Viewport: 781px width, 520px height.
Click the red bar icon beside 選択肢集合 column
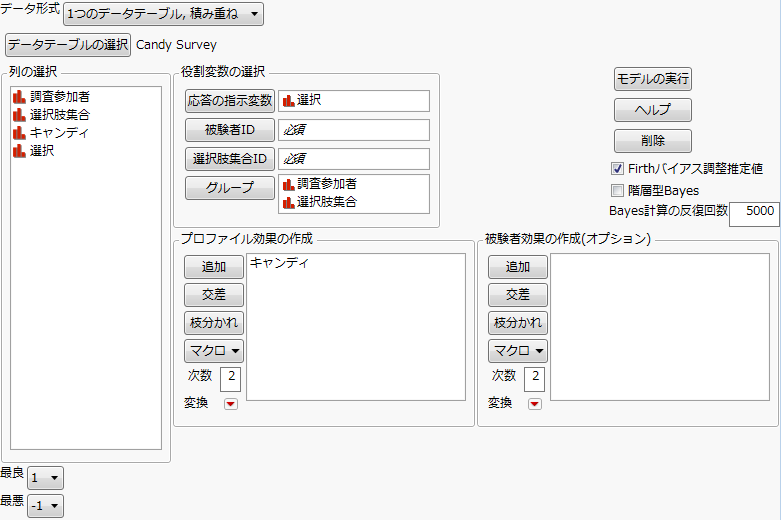tap(19, 115)
